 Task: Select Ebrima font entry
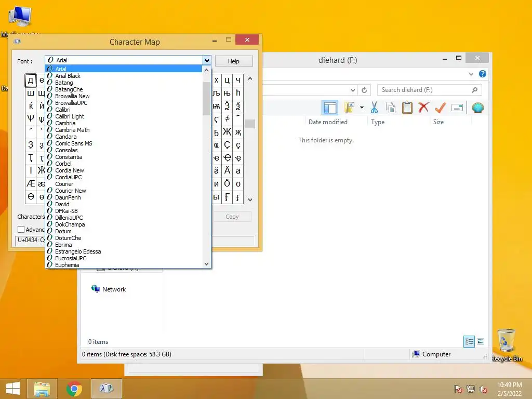click(x=124, y=245)
